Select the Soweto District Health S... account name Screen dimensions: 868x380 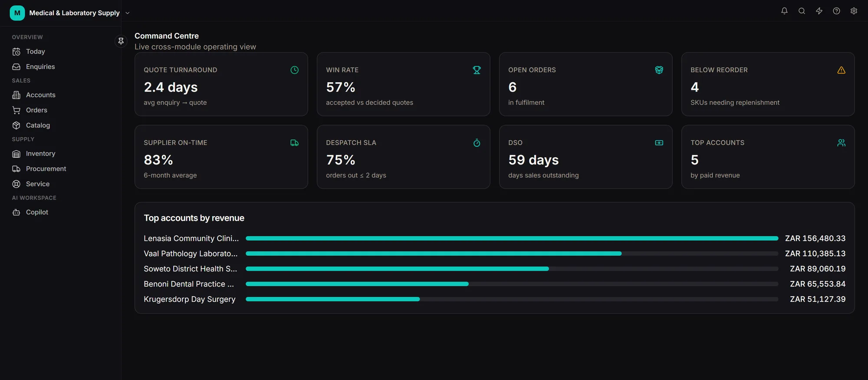tap(191, 269)
